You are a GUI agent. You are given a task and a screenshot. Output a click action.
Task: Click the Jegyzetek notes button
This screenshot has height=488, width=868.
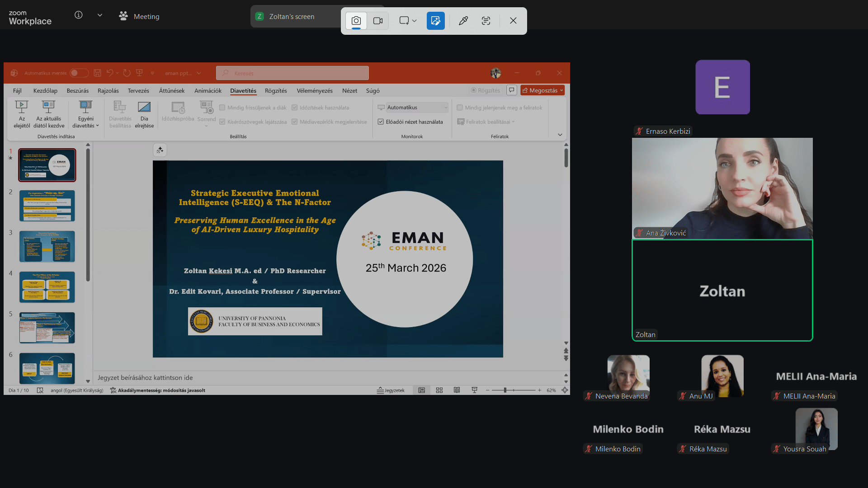coord(391,390)
